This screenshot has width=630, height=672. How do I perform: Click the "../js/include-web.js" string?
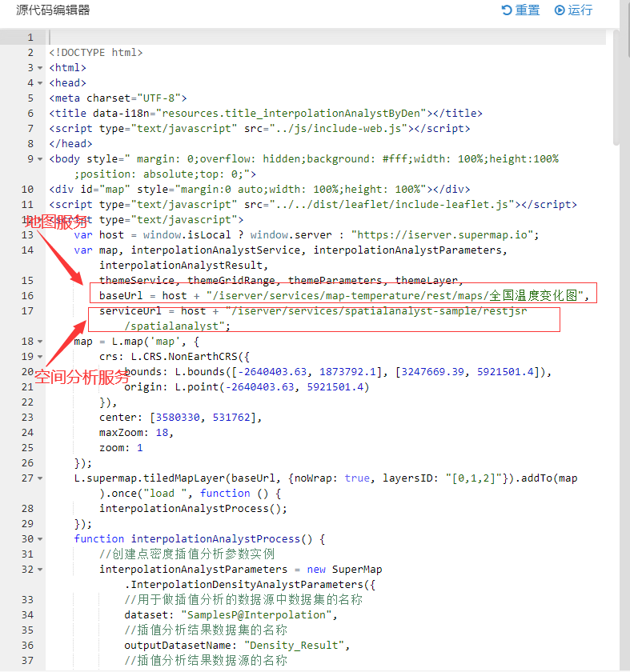click(x=339, y=129)
